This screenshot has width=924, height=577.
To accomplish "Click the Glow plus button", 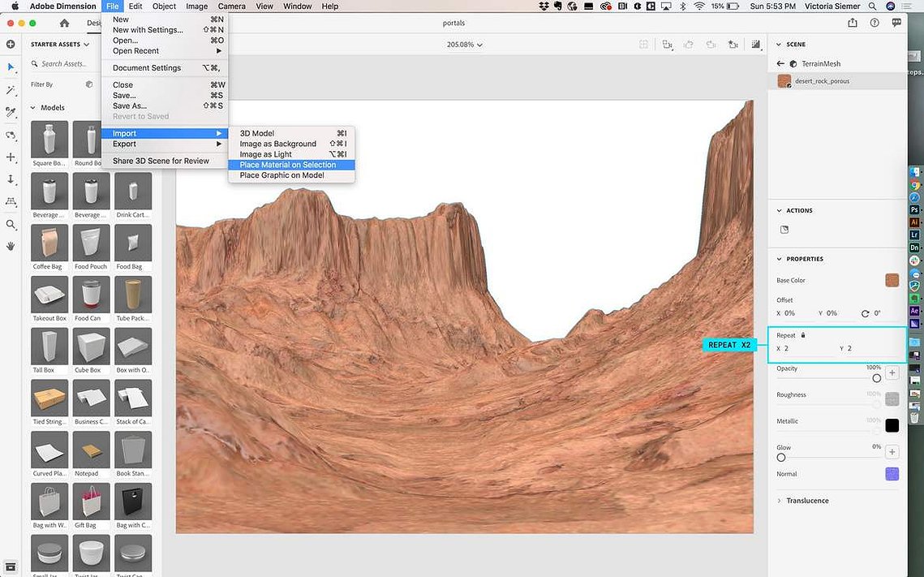I will [x=892, y=452].
